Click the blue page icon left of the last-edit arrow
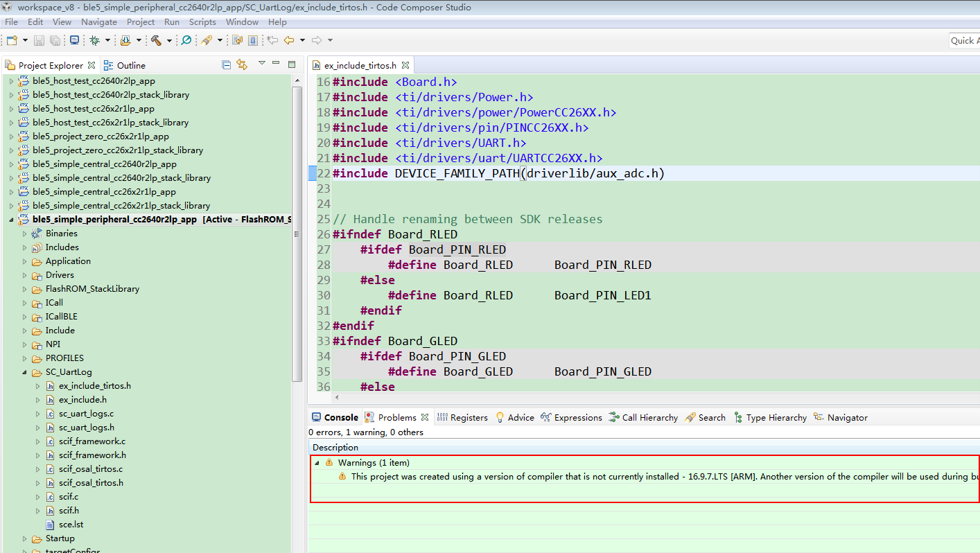This screenshot has width=980, height=553. tap(254, 40)
